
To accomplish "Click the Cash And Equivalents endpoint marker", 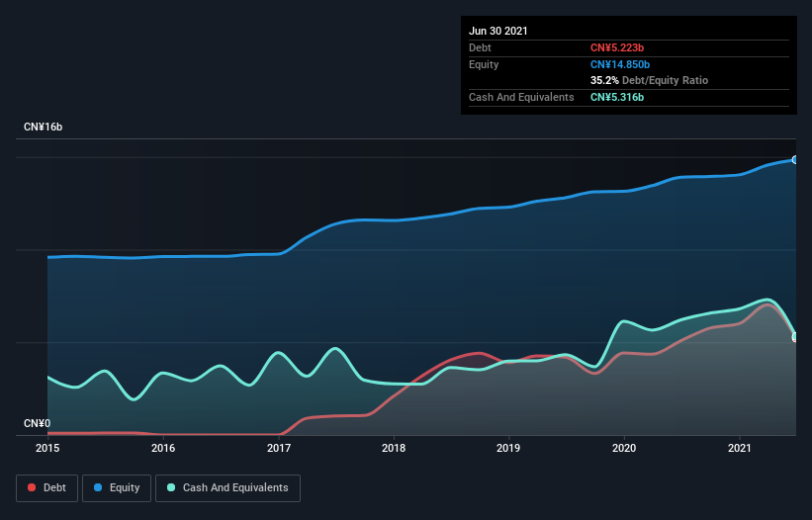I will [795, 337].
